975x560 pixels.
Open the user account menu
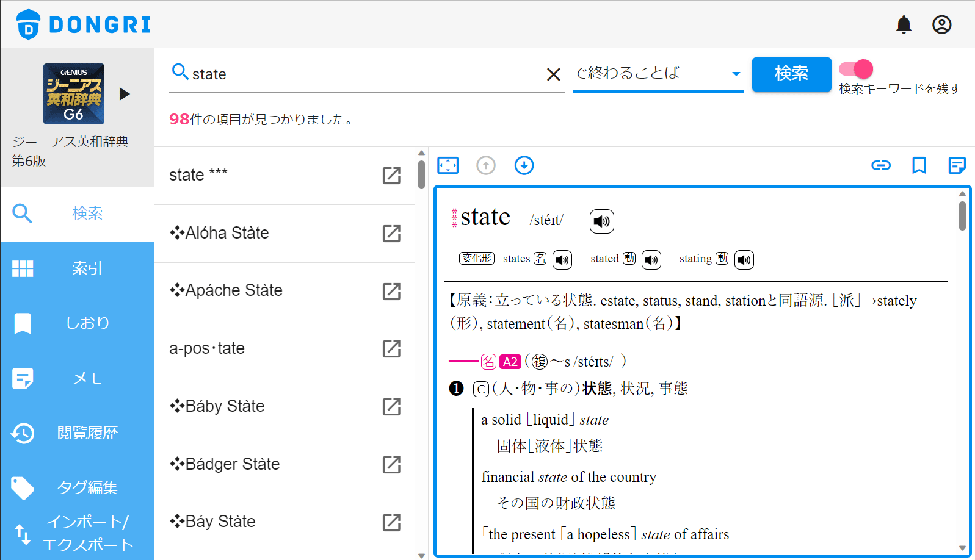(x=941, y=24)
